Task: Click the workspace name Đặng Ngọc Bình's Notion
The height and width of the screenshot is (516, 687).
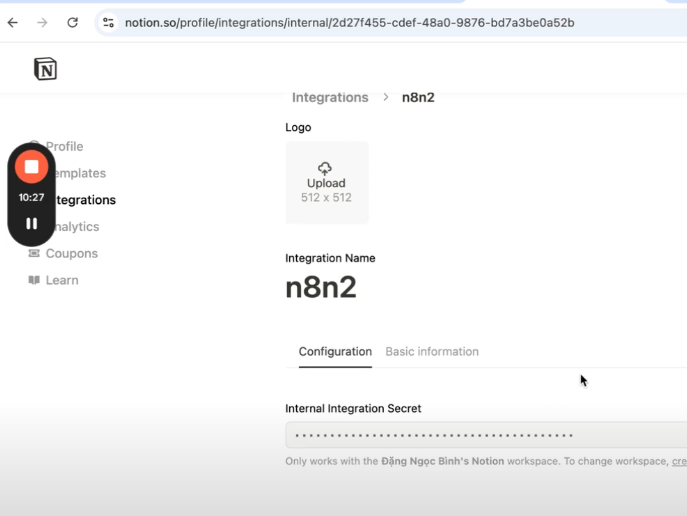Action: click(443, 461)
